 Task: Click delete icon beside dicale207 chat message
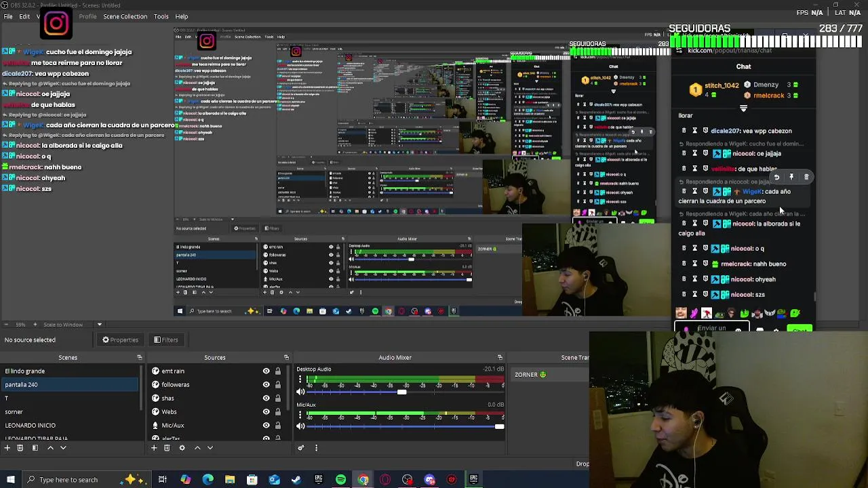[x=684, y=131]
